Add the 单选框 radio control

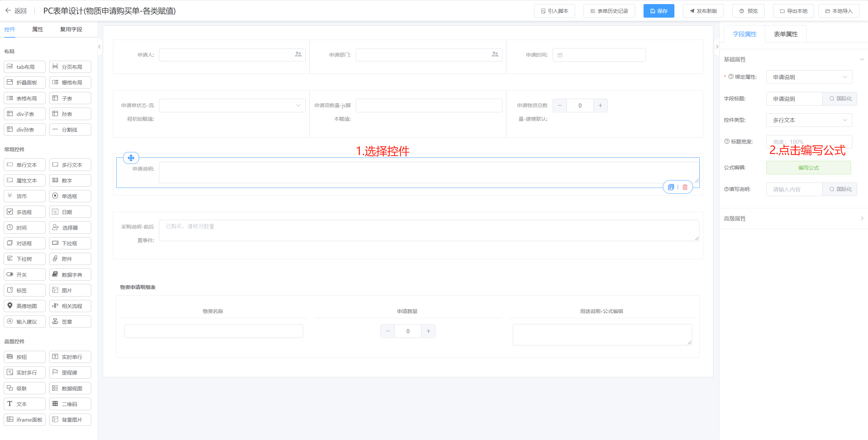click(x=70, y=196)
